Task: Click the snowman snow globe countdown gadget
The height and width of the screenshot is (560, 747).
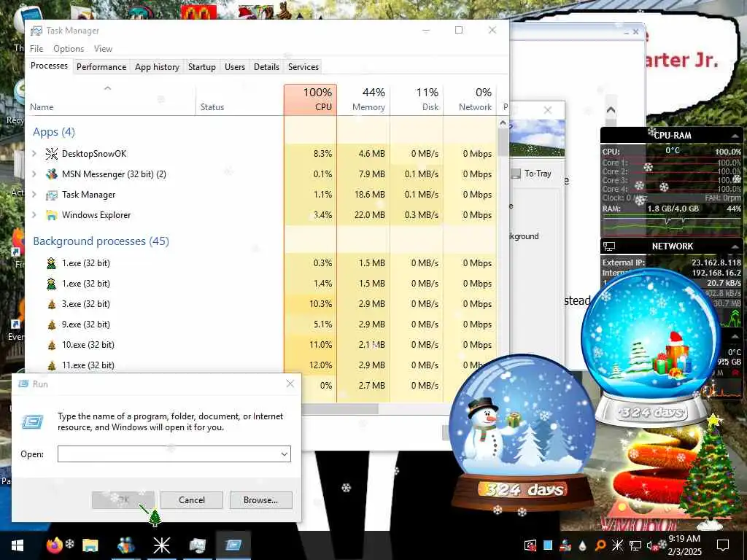Action: click(x=522, y=432)
